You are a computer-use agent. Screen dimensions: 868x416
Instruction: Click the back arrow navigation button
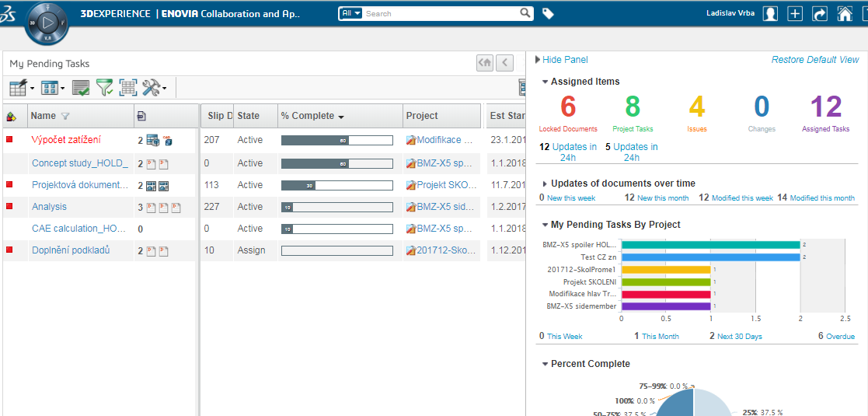(x=504, y=62)
